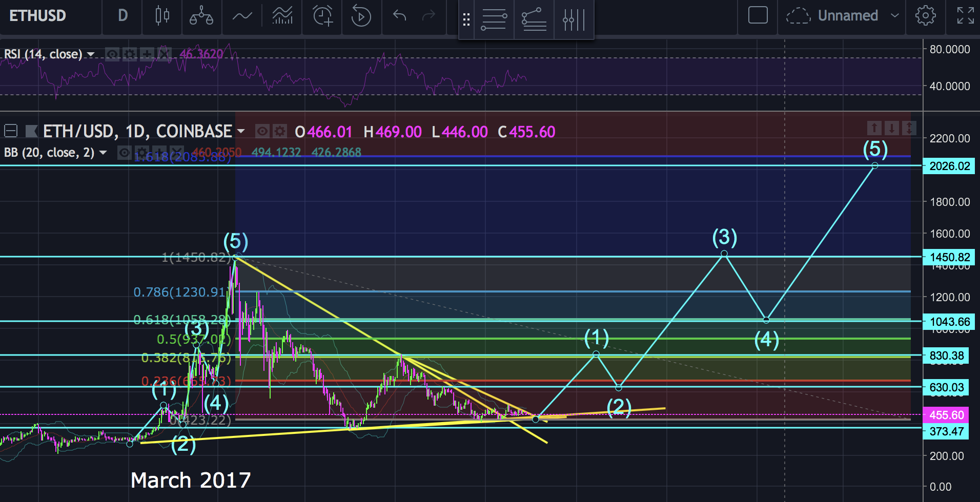Select the RSI value 46.3620
The image size is (980, 502).
201,54
